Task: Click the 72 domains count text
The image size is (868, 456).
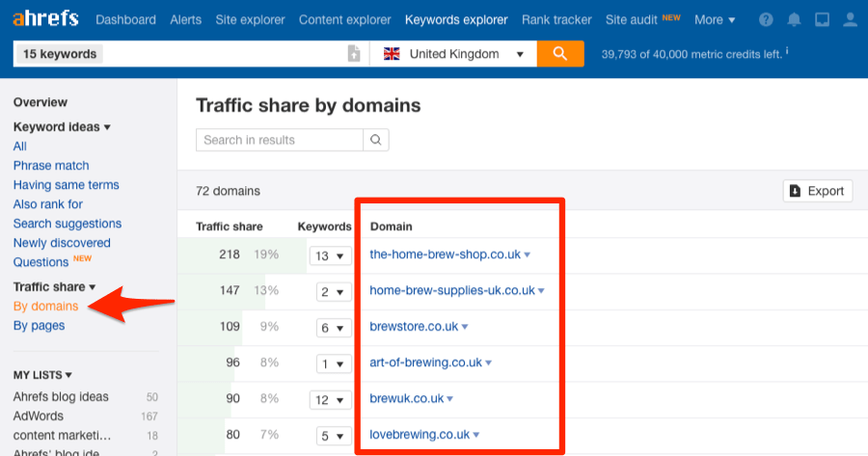Action: pyautogui.click(x=228, y=191)
